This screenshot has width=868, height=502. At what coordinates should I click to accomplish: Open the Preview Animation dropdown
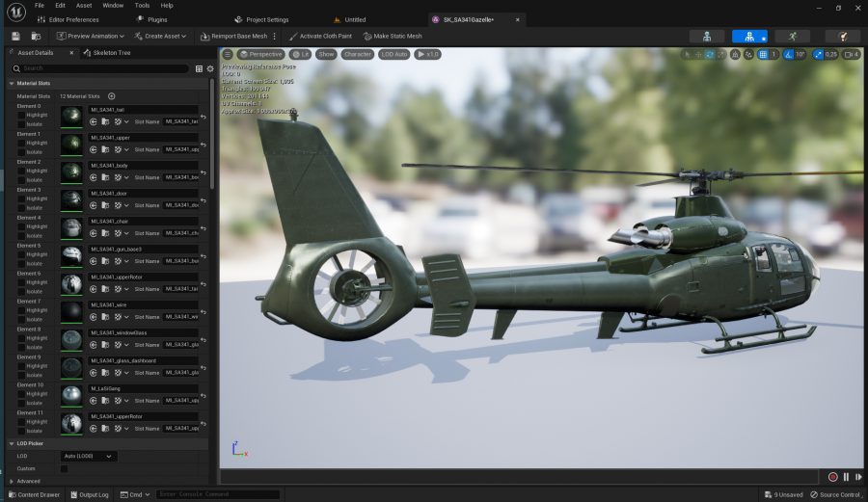point(92,36)
